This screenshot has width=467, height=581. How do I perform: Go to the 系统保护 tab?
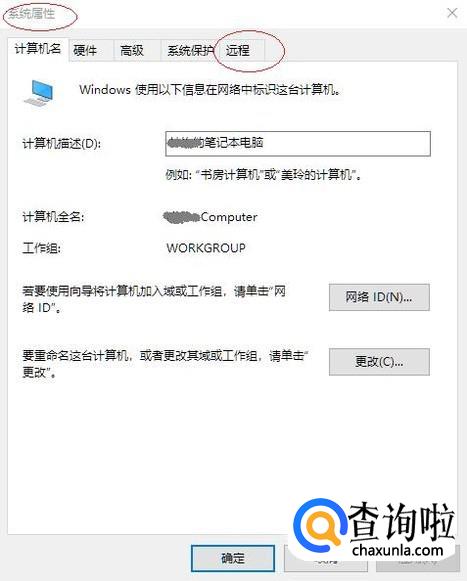pos(191,50)
